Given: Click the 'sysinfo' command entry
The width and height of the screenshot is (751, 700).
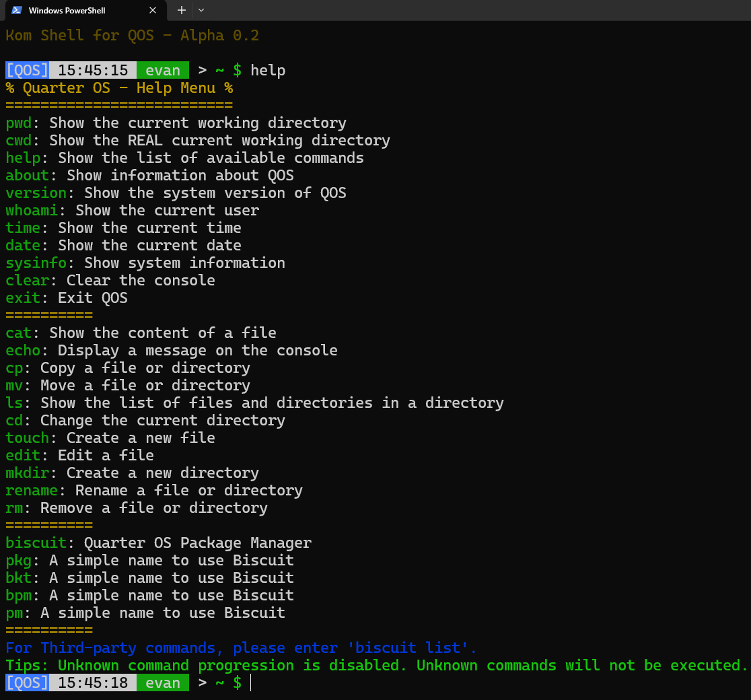Looking at the screenshot, I should pos(145,263).
